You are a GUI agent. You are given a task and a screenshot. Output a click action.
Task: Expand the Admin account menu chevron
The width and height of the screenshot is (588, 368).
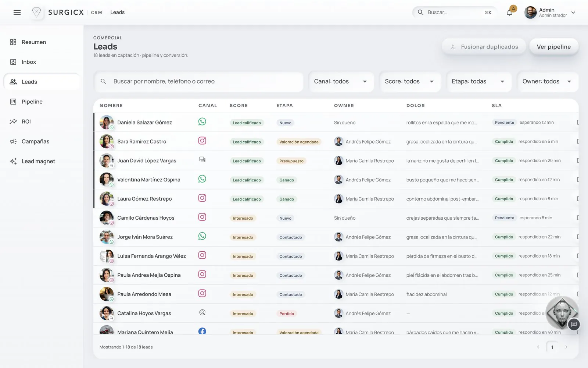pos(573,13)
